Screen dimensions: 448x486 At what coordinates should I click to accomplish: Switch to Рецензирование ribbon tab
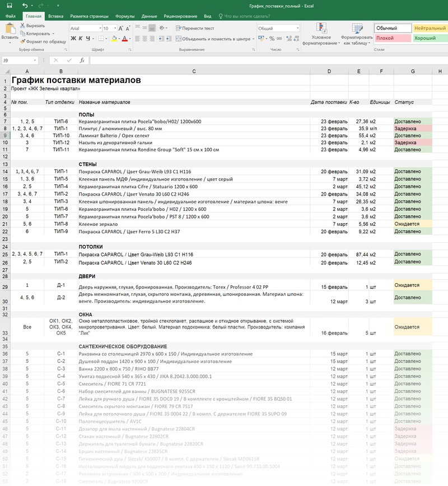tap(180, 16)
